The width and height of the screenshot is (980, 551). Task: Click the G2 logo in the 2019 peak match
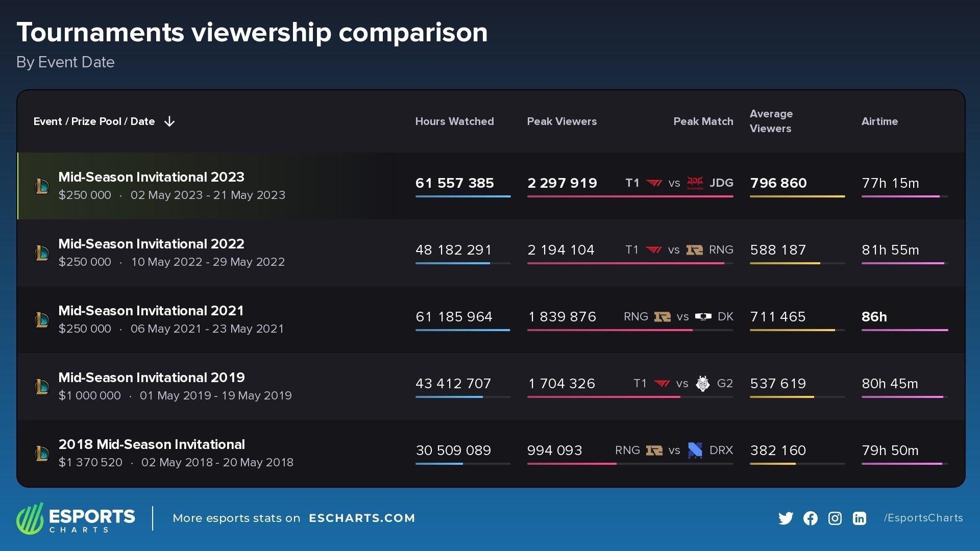703,383
